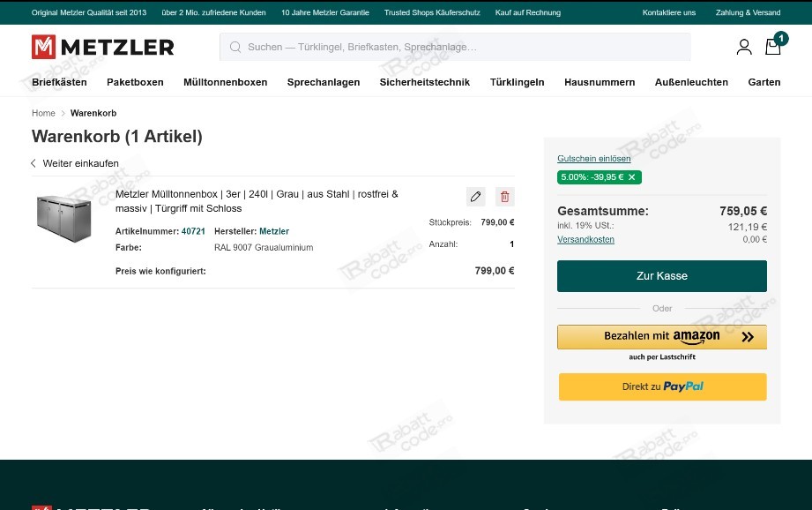Click the Warenkorb breadcrumb text
Viewport: 812px width, 510px height.
coord(93,113)
